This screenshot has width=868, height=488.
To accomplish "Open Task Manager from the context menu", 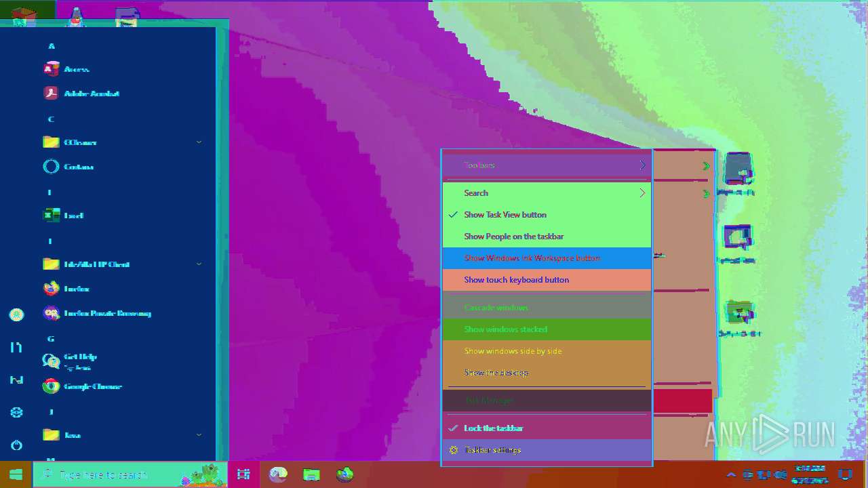I will (x=547, y=401).
